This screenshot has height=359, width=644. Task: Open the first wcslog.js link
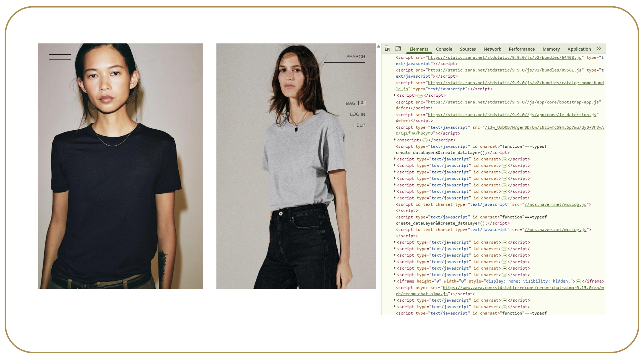(555, 204)
